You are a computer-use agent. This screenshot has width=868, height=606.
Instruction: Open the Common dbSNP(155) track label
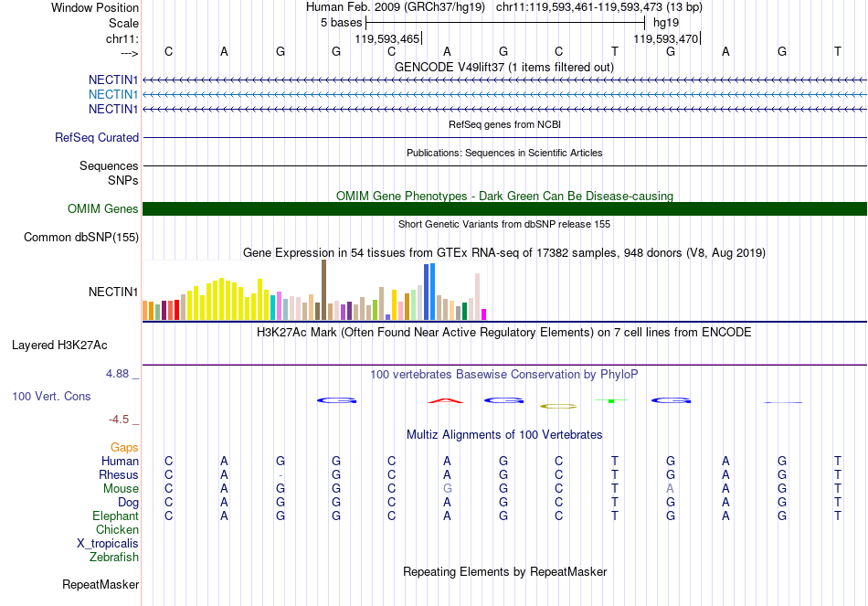click(x=80, y=238)
